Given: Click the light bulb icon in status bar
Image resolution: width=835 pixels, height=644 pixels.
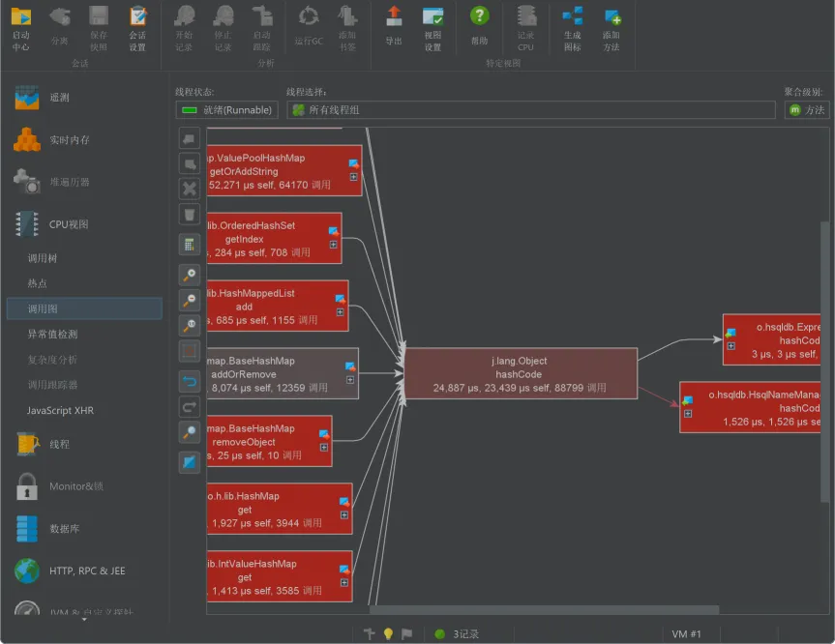Looking at the screenshot, I should click(388, 633).
